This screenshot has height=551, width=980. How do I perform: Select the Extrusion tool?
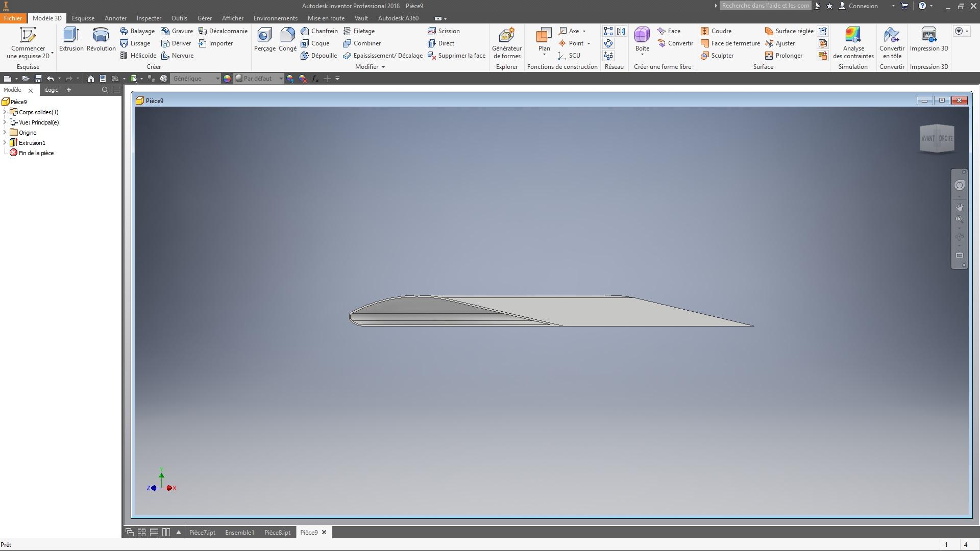click(x=71, y=39)
